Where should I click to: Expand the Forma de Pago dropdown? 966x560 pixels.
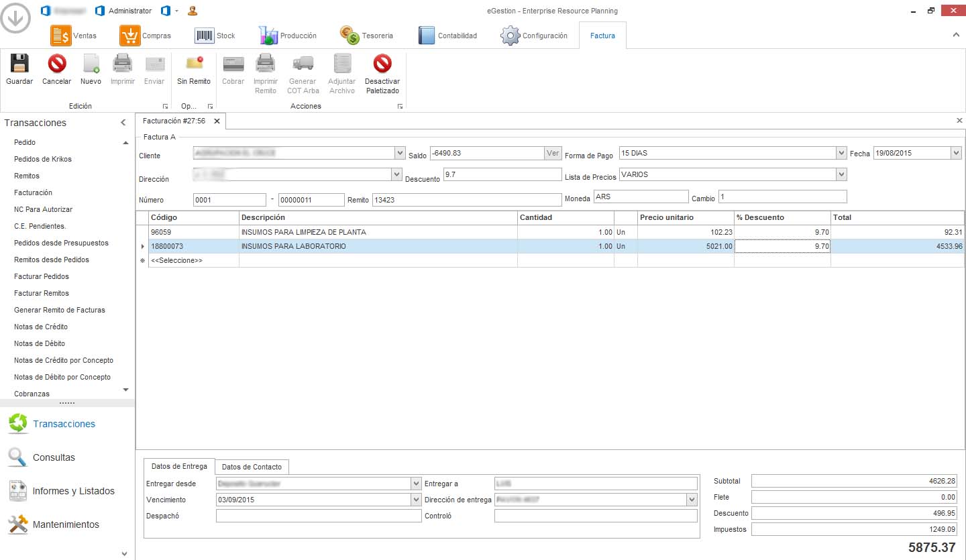coord(841,154)
